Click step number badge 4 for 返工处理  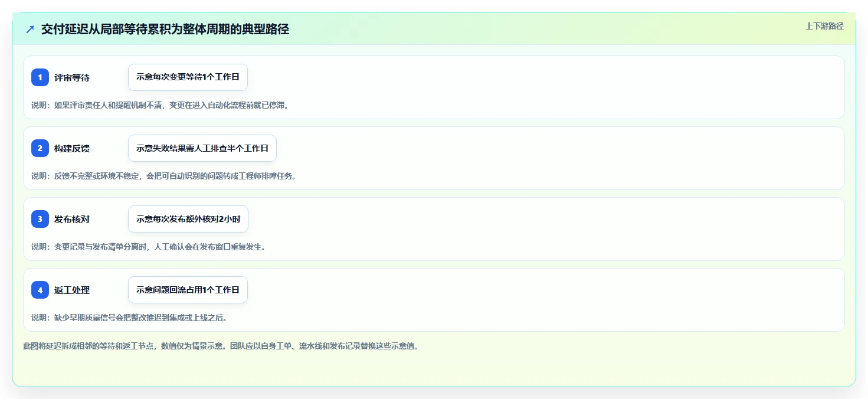click(40, 290)
